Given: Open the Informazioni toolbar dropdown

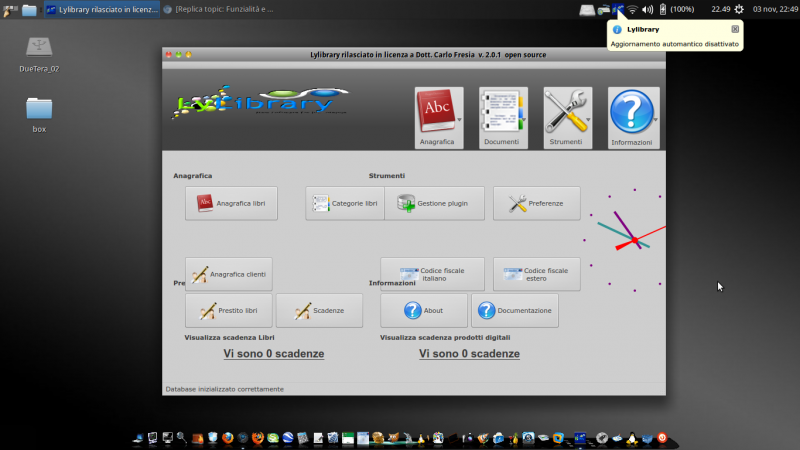Looking at the screenshot, I should (633, 118).
